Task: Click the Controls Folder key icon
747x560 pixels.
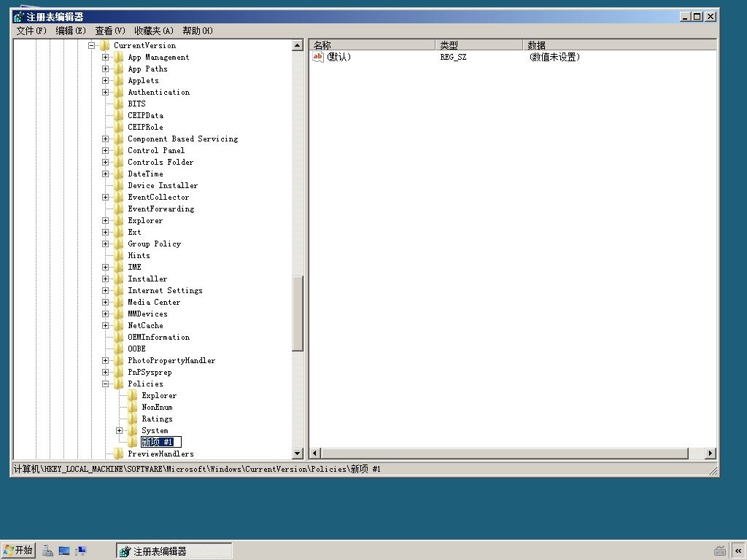Action: (x=119, y=162)
